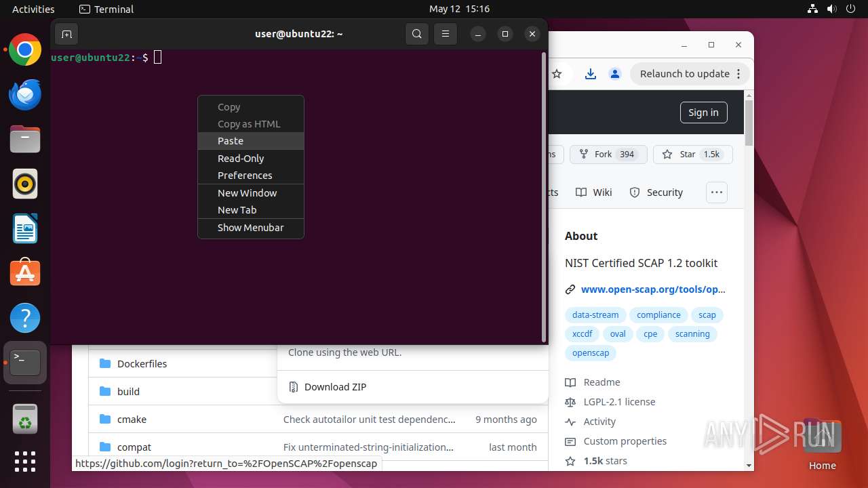Click the network icon in top bar
Image resolution: width=868 pixels, height=488 pixels.
pos(812,9)
